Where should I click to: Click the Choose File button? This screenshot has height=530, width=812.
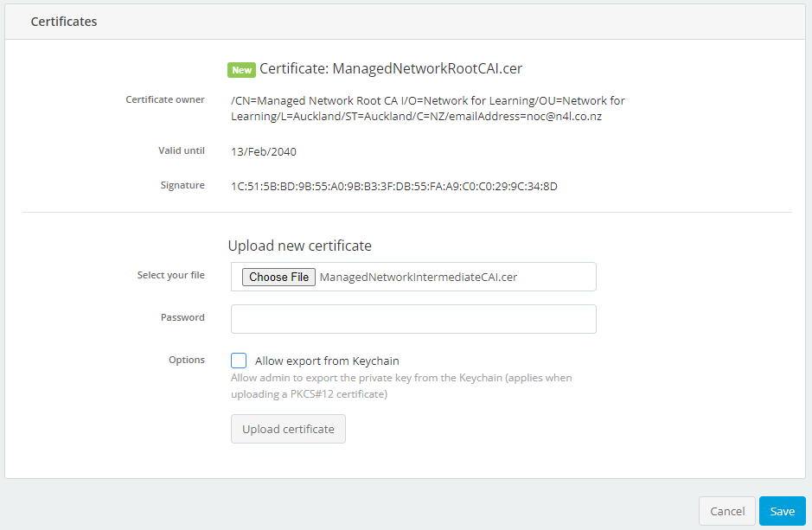(278, 277)
